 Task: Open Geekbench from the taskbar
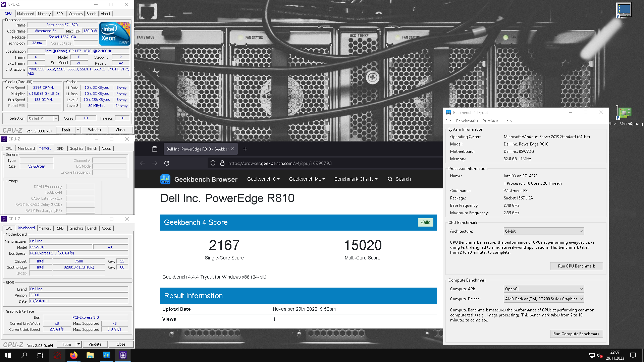pos(106,355)
